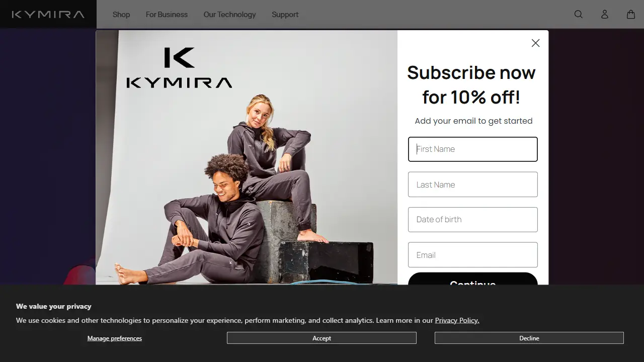Open Manage preferences for cookies

tap(114, 338)
